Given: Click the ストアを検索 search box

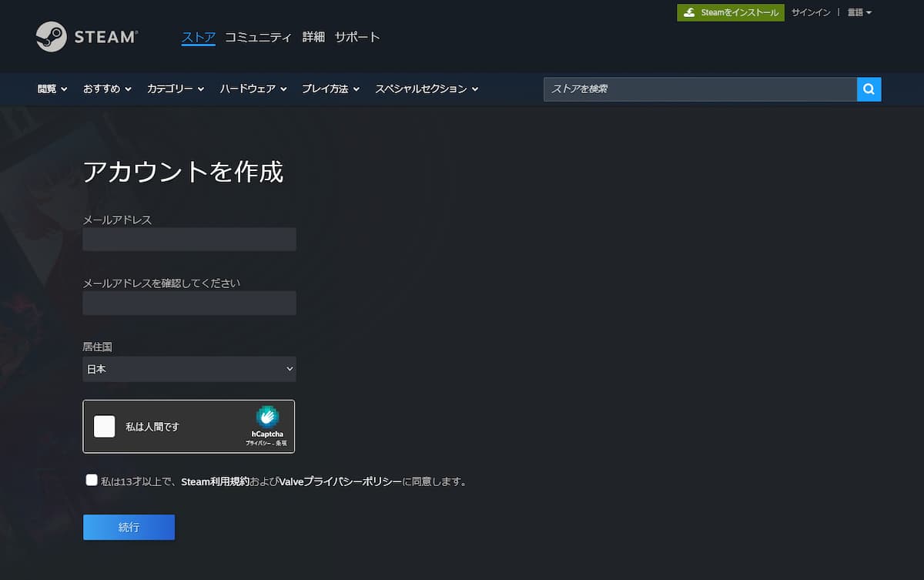Looking at the screenshot, I should point(700,89).
